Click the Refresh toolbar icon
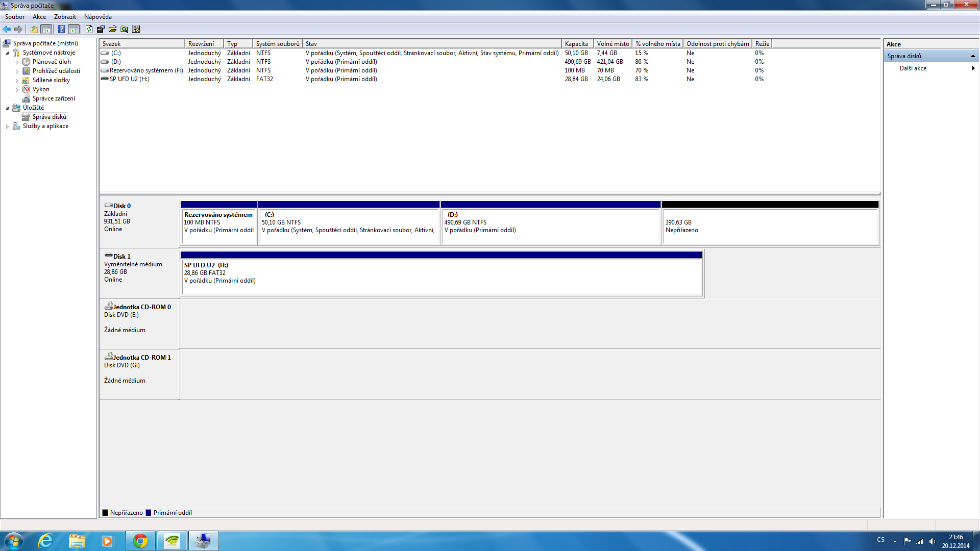Image resolution: width=980 pixels, height=551 pixels. coord(89,29)
